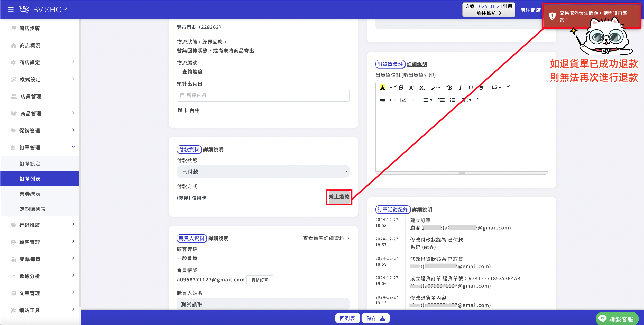This screenshot has width=644, height=325.
Task: Open 查看顧客詳細資料 link
Action: click(x=326, y=238)
